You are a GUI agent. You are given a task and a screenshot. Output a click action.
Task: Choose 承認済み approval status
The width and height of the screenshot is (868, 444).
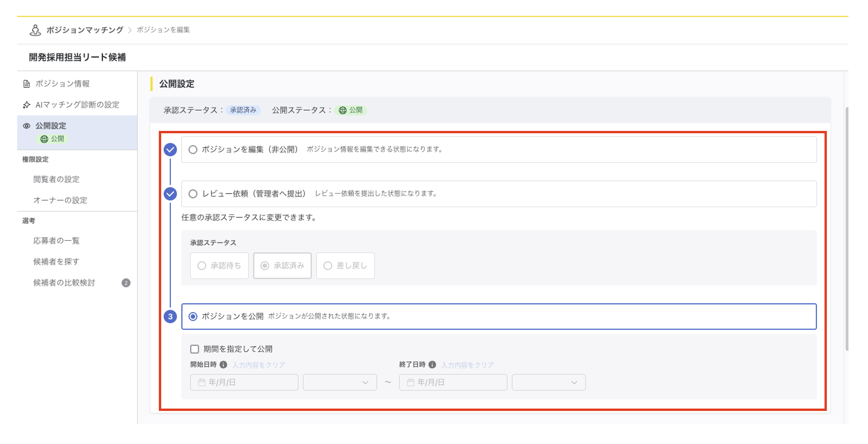(x=282, y=266)
